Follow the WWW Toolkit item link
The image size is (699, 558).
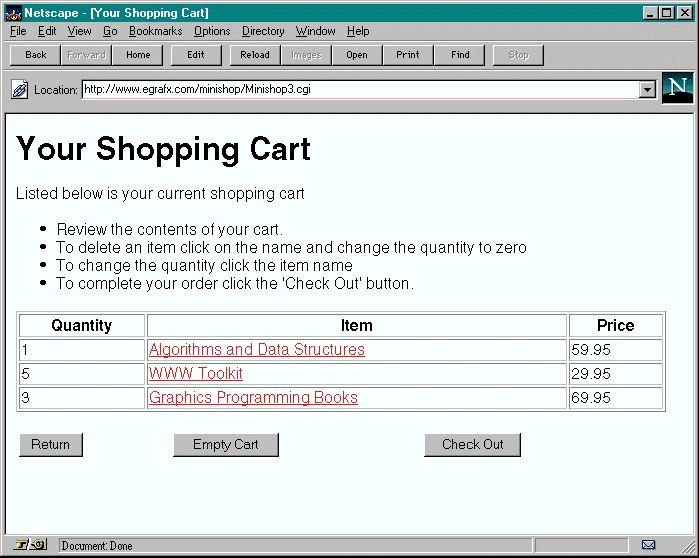pyautogui.click(x=195, y=374)
